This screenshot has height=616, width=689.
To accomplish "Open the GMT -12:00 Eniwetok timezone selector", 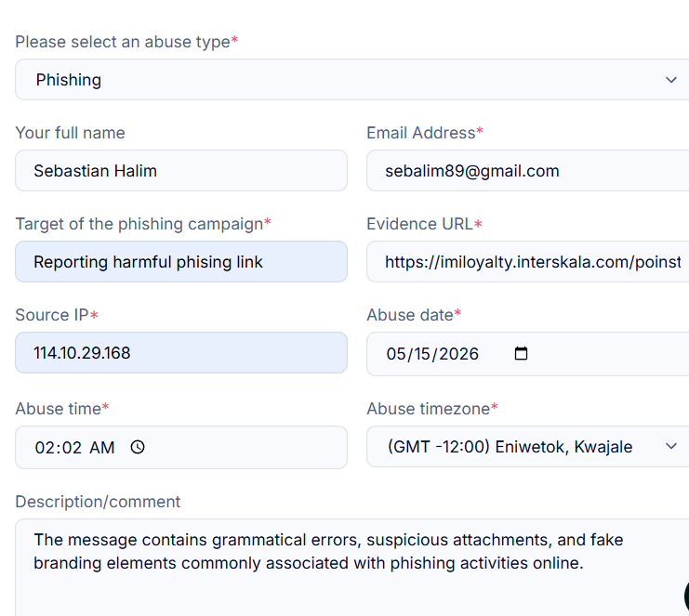I will pos(528,447).
